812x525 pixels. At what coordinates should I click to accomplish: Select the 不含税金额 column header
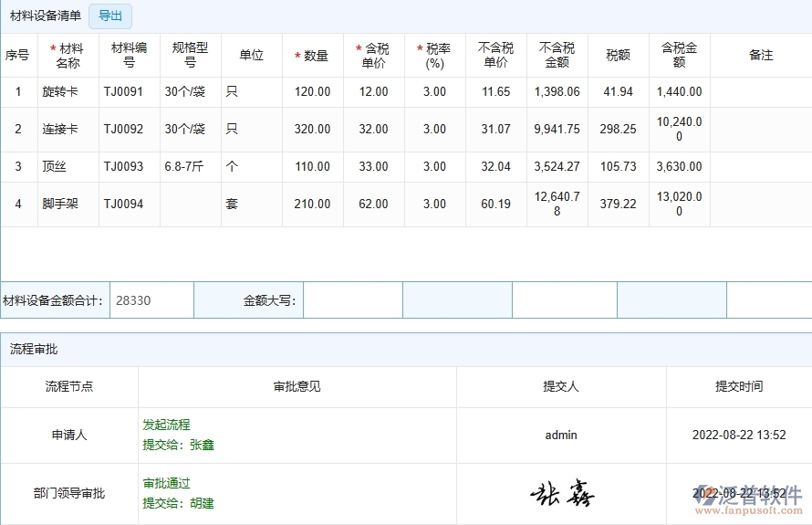pos(557,55)
